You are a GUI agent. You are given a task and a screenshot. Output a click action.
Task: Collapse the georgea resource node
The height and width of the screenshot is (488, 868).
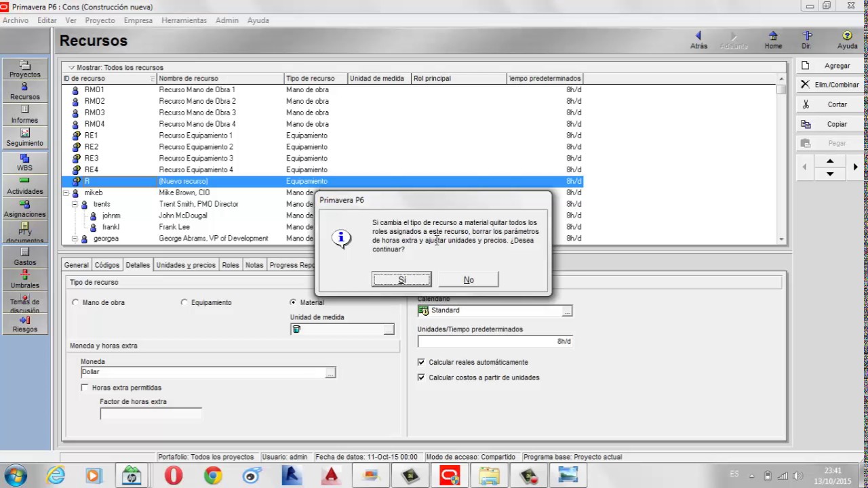(75, 239)
